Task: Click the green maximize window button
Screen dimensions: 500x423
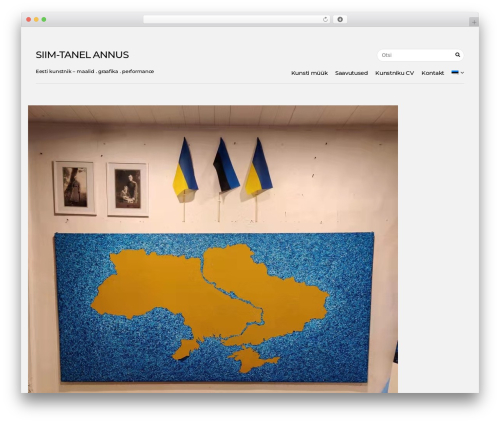Action: click(44, 19)
